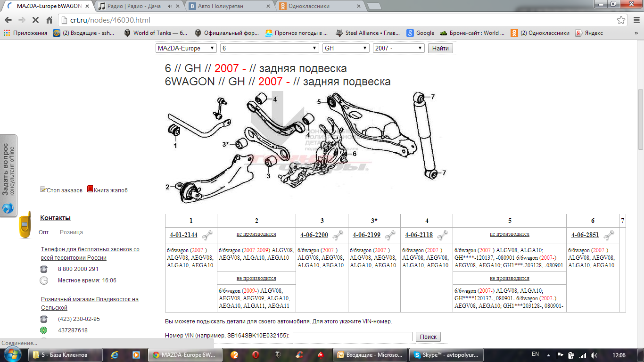The width and height of the screenshot is (644, 362).
Task: Open media player taskbar icon
Action: click(136, 354)
